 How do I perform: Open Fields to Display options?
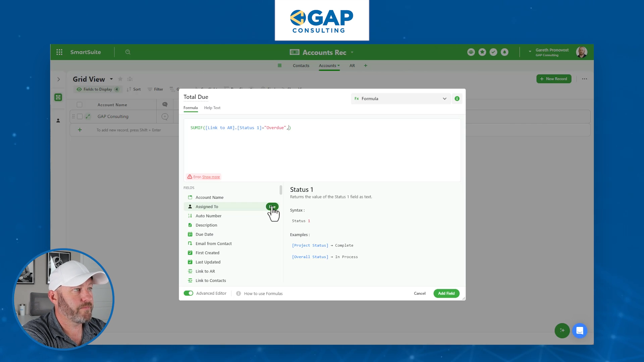tap(97, 89)
